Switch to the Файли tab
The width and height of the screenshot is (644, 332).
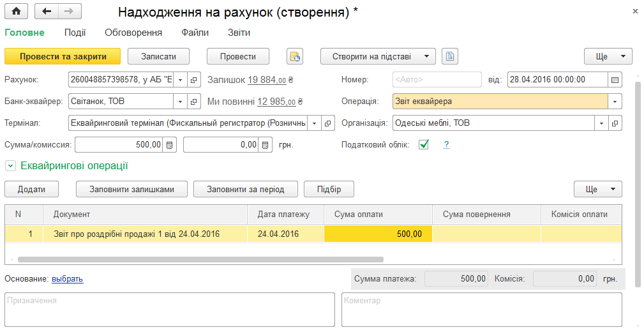coord(195,33)
